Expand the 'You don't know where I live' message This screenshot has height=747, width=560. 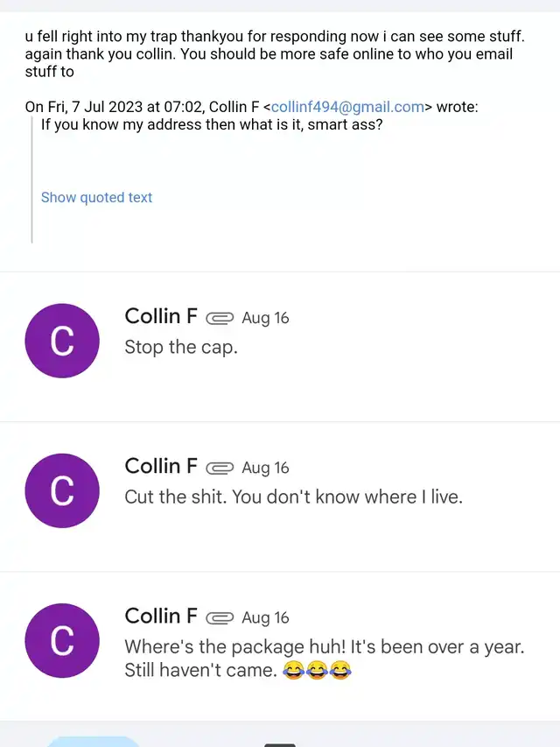click(280, 497)
